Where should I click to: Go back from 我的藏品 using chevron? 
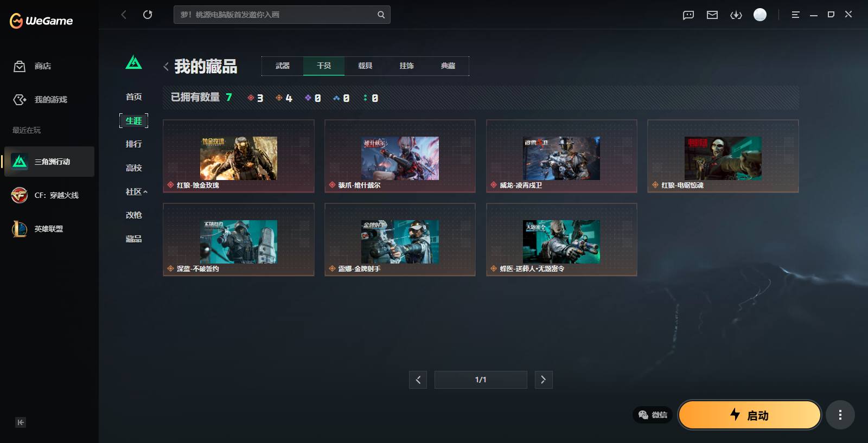[166, 67]
